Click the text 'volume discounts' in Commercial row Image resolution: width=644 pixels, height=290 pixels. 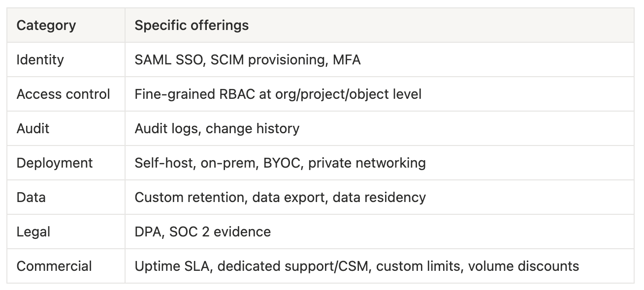coord(523,266)
